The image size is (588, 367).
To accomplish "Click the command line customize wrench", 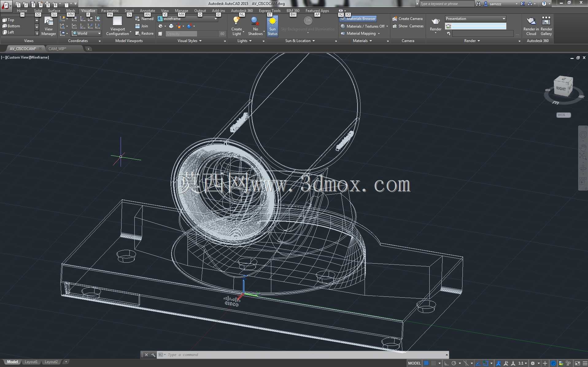I will pyautogui.click(x=153, y=355).
